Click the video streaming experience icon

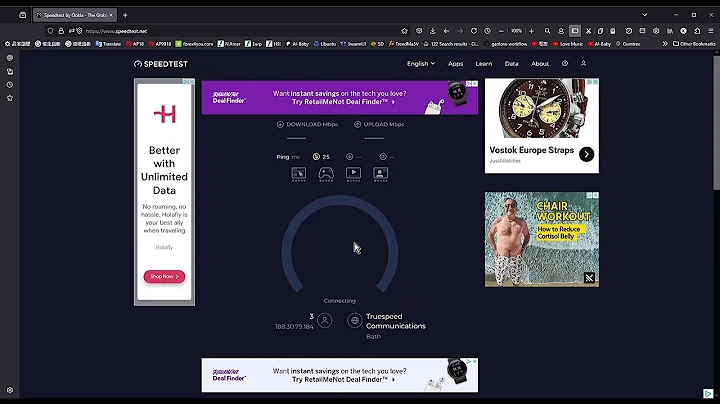point(353,174)
